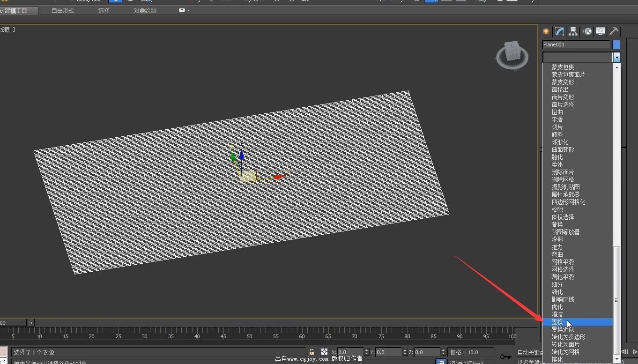Click the previous frame playback button
638x364 pixels.
[x=625, y=352]
